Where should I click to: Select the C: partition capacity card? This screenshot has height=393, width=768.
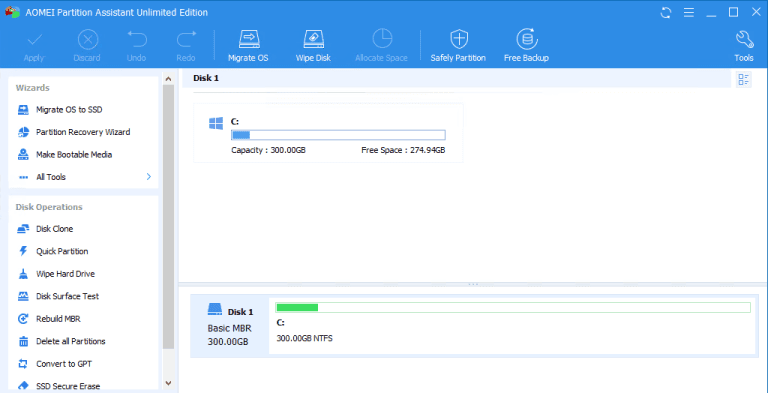328,133
